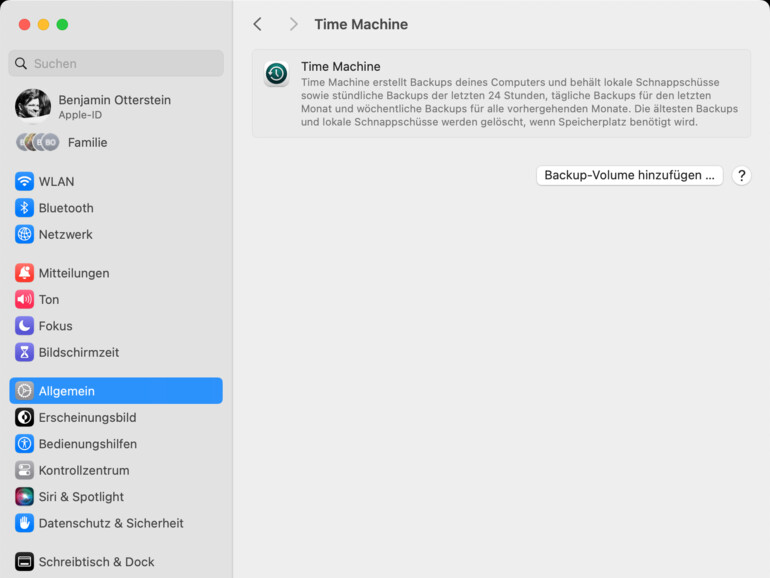The height and width of the screenshot is (578, 770).
Task: Click the Fokus moon icon
Action: pos(24,326)
